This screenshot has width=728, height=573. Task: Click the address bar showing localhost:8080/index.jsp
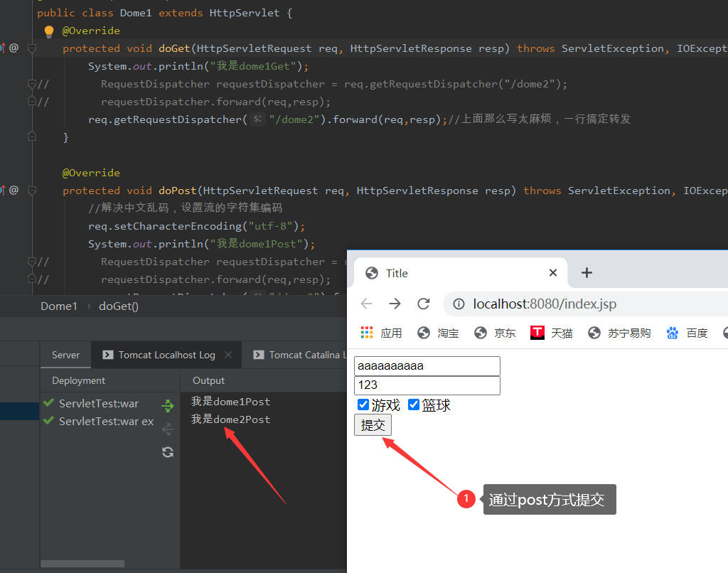[585, 304]
